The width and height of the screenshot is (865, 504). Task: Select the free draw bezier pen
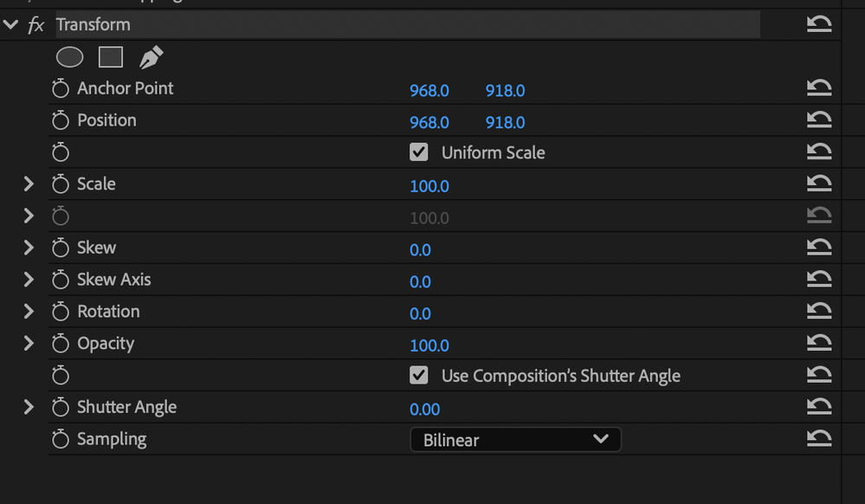point(151,57)
